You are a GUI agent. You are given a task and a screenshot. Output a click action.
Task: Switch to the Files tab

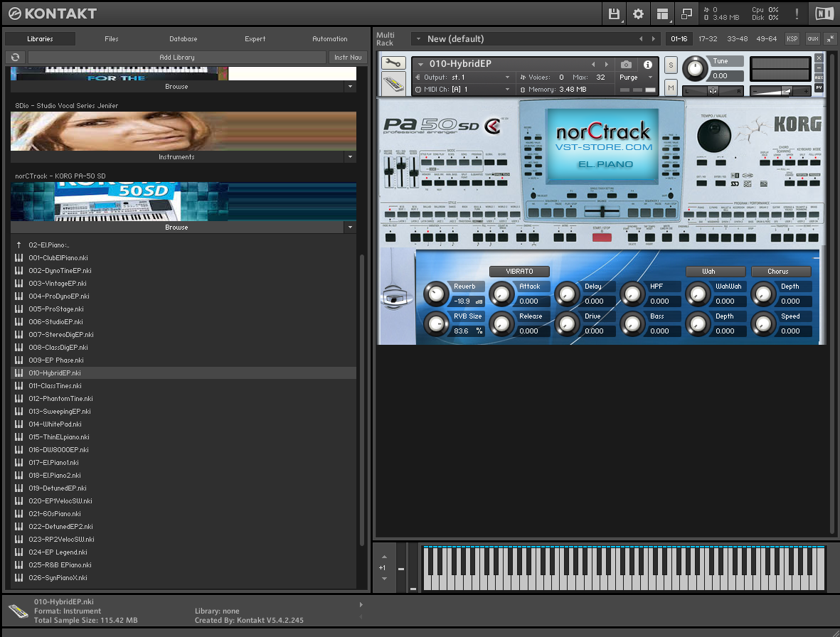point(112,39)
